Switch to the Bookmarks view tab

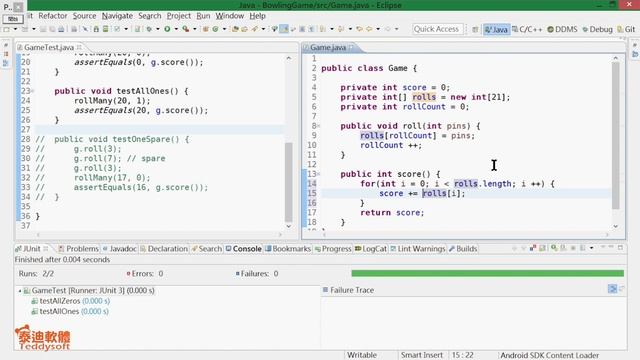click(288, 249)
